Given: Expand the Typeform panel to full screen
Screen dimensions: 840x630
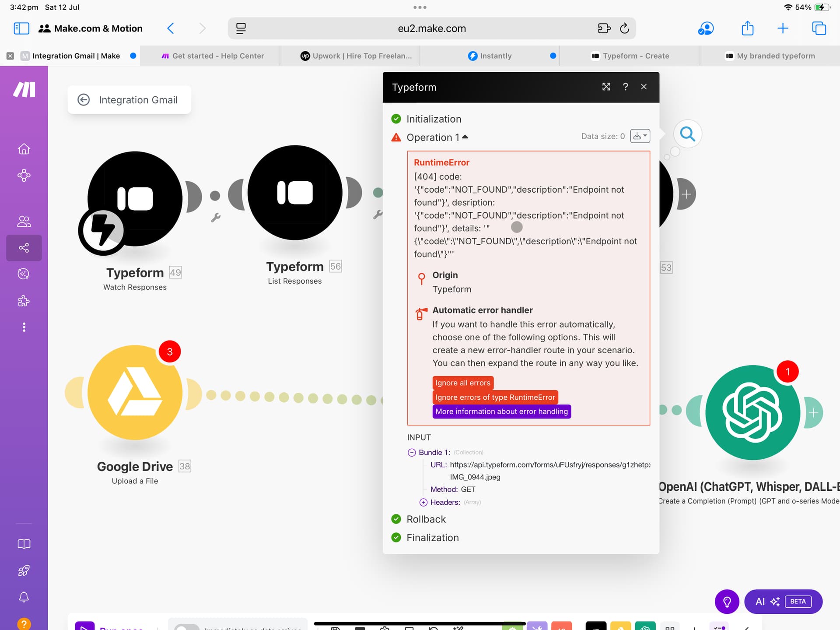Looking at the screenshot, I should [606, 87].
